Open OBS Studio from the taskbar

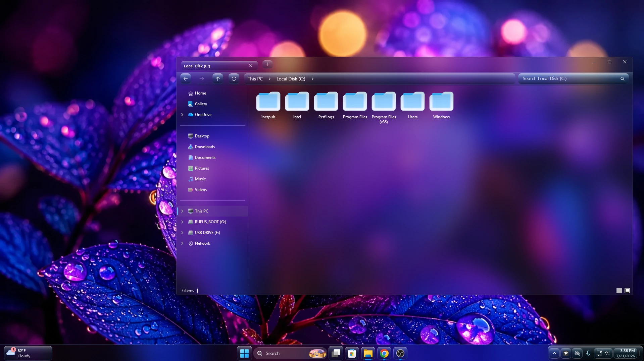point(400,353)
